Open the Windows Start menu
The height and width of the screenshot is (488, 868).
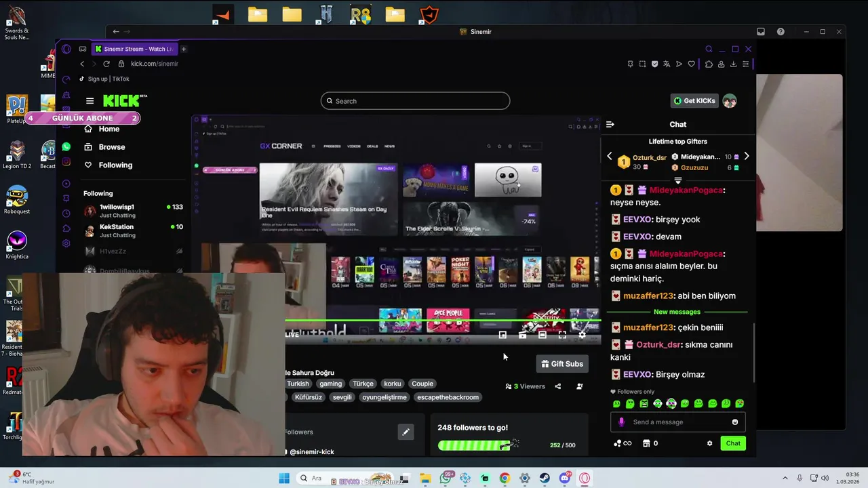tap(284, 478)
